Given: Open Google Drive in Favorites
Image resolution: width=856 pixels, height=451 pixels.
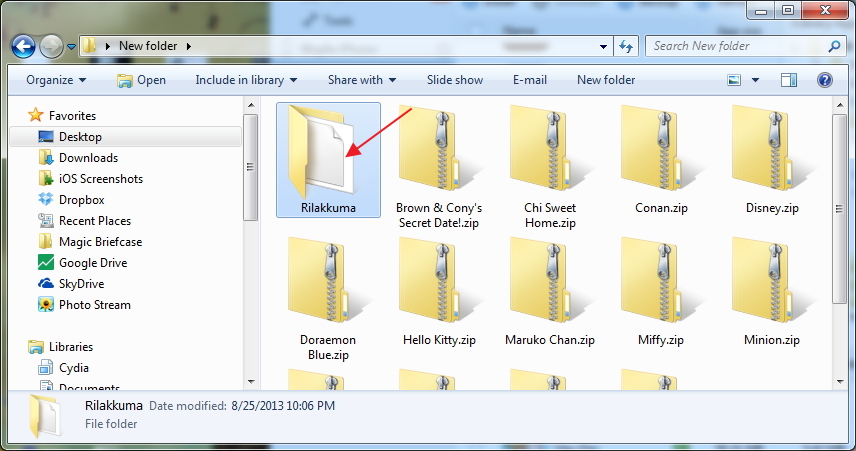Looking at the screenshot, I should coord(93,263).
